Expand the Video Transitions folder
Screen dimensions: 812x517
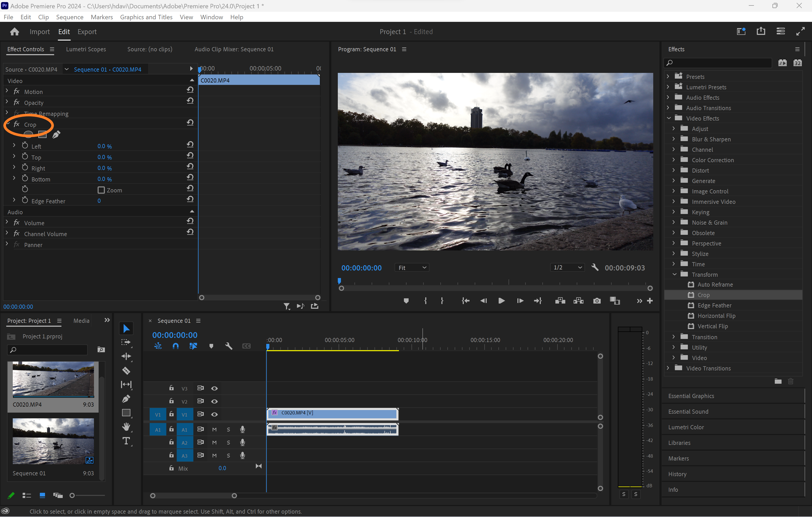(668, 368)
